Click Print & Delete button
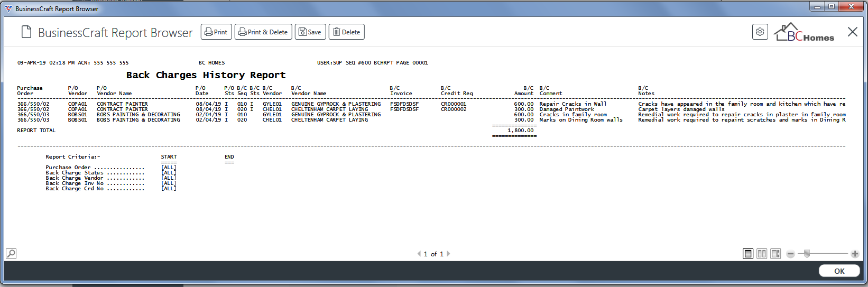The width and height of the screenshot is (868, 287). pyautogui.click(x=263, y=32)
